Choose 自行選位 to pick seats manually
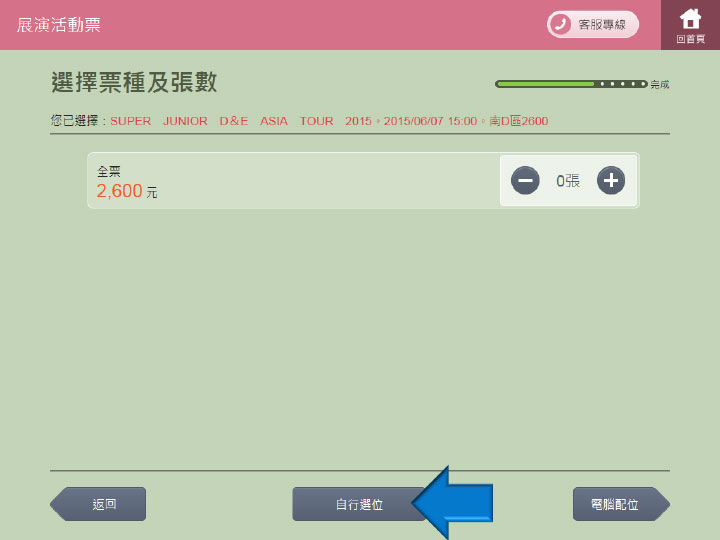Viewport: 720px width, 540px height. pyautogui.click(x=355, y=504)
